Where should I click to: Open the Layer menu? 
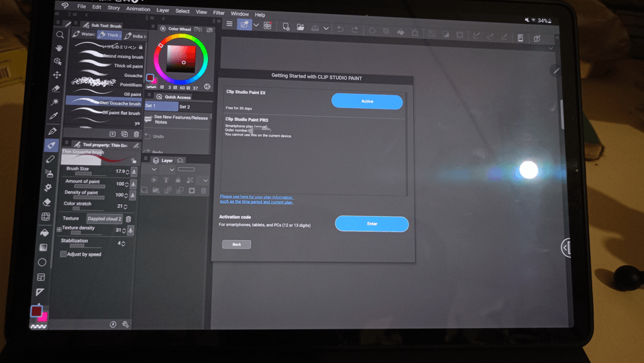point(162,10)
